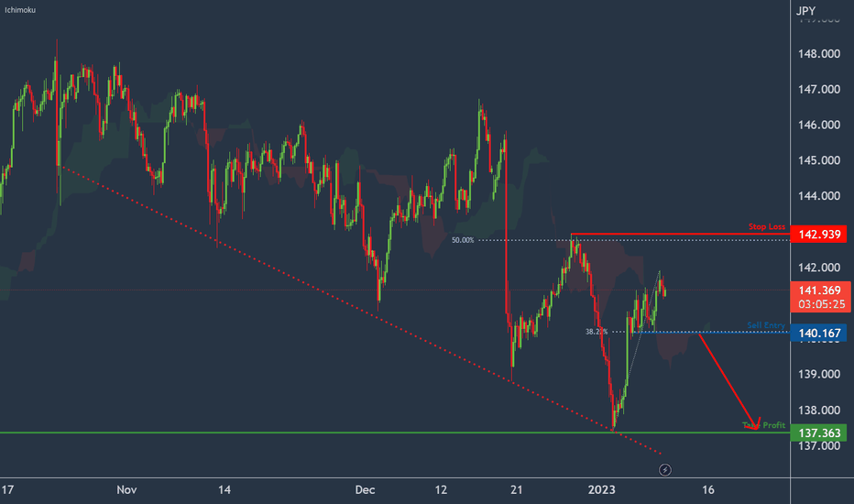
Task: Click the current price label 141.369
Action: point(820,290)
